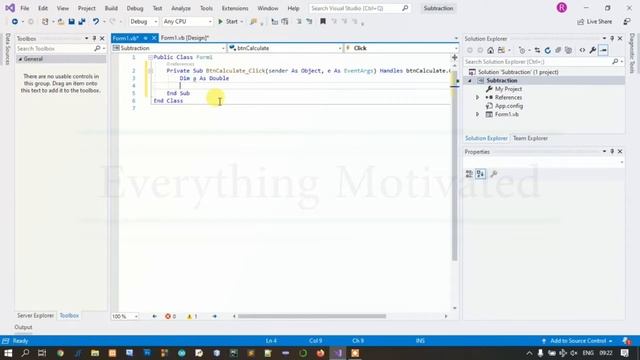Collapse the Subtraction project node
The width and height of the screenshot is (640, 360).
click(470, 81)
